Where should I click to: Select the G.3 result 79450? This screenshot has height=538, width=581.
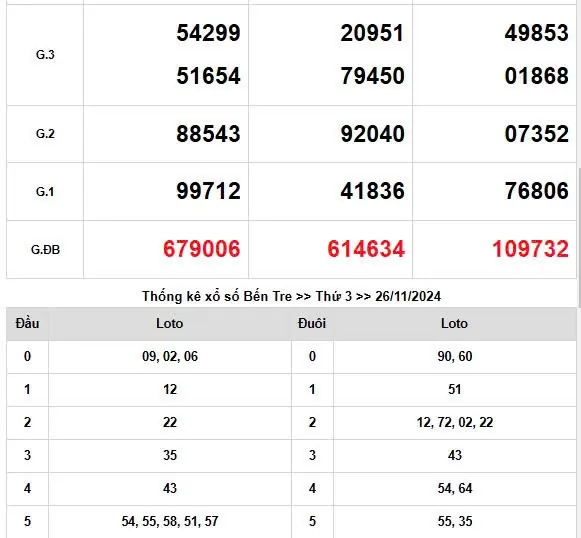pos(372,76)
